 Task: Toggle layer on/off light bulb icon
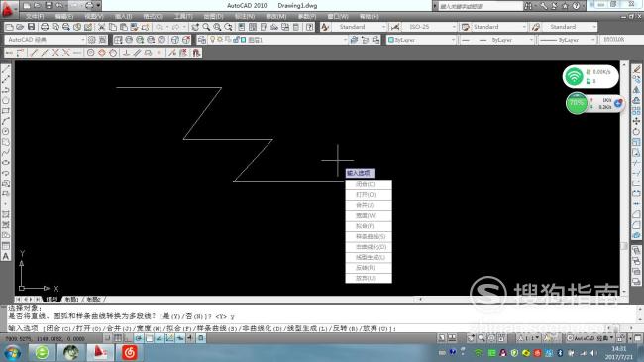click(x=213, y=40)
